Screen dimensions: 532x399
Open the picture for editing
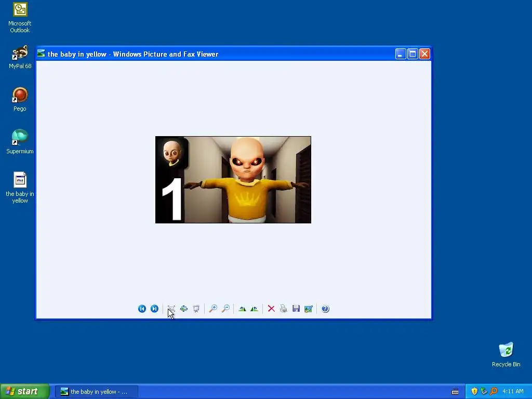pos(309,309)
